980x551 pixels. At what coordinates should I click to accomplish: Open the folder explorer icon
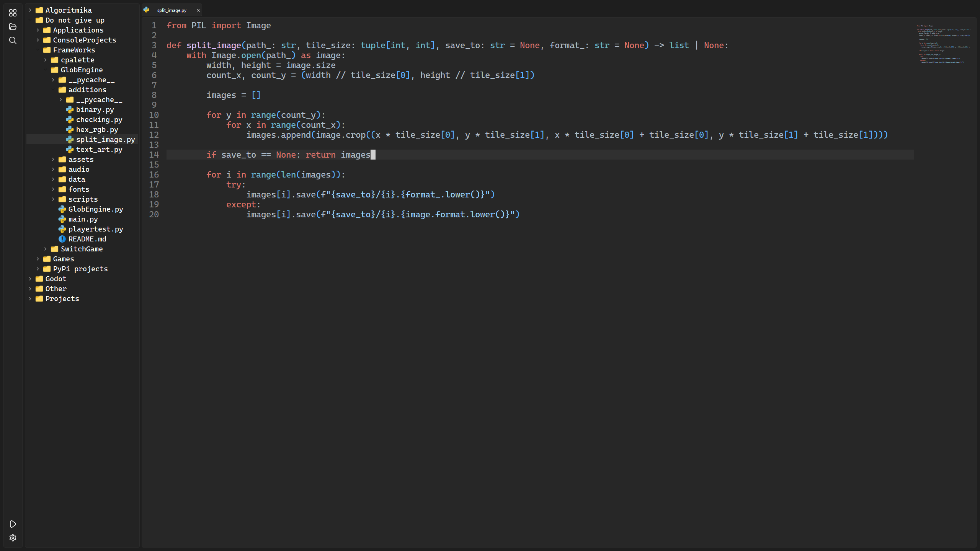(13, 27)
